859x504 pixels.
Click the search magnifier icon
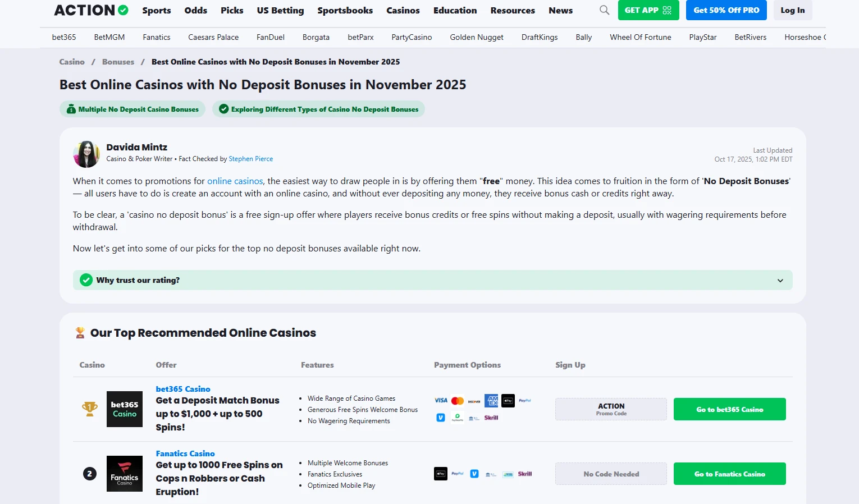(x=604, y=10)
